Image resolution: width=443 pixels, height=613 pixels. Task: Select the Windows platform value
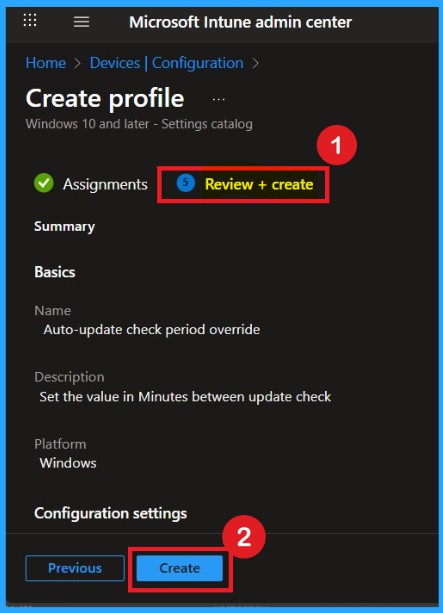pyautogui.click(x=68, y=463)
